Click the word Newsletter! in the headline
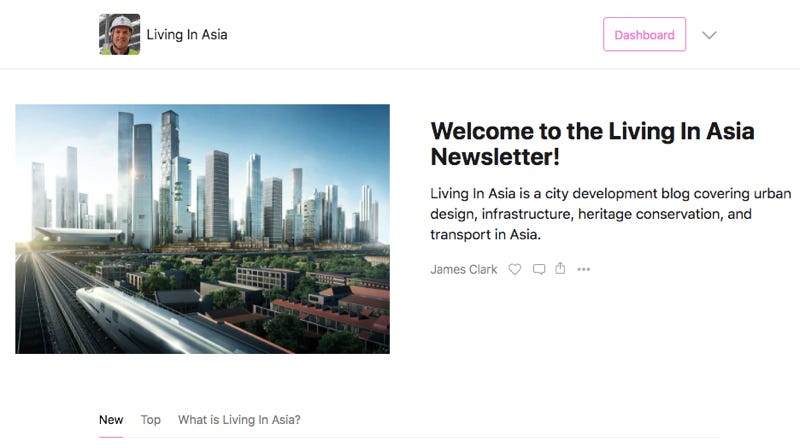 [495, 157]
